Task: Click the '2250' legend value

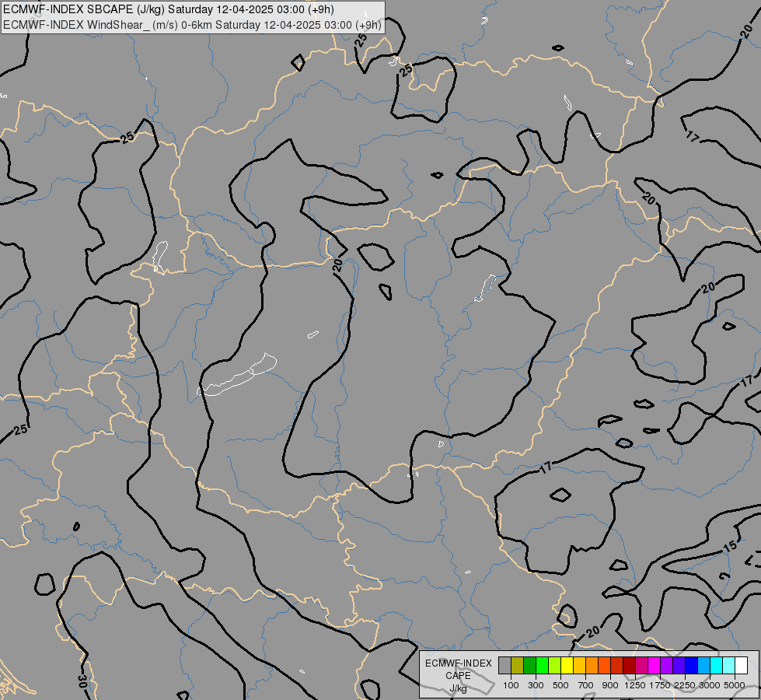Action: tap(685, 685)
